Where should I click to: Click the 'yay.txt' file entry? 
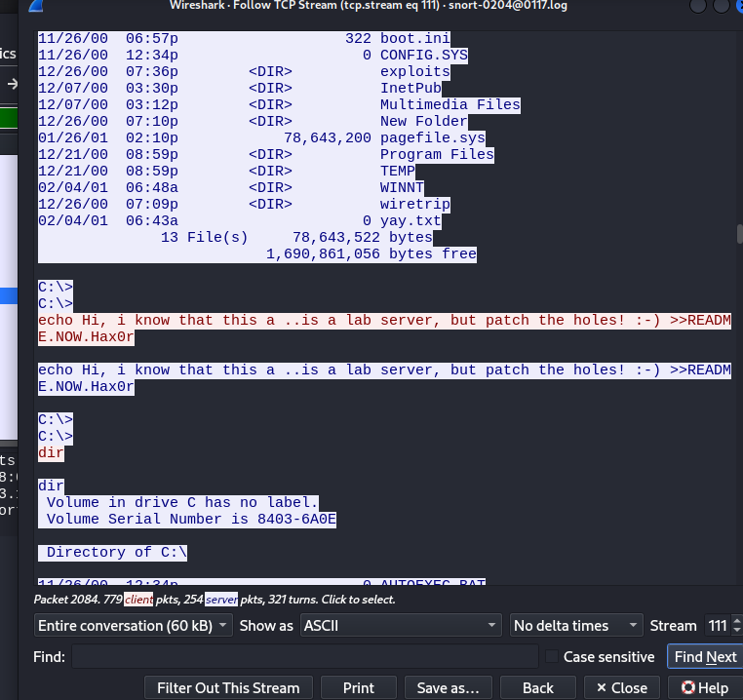tap(411, 221)
